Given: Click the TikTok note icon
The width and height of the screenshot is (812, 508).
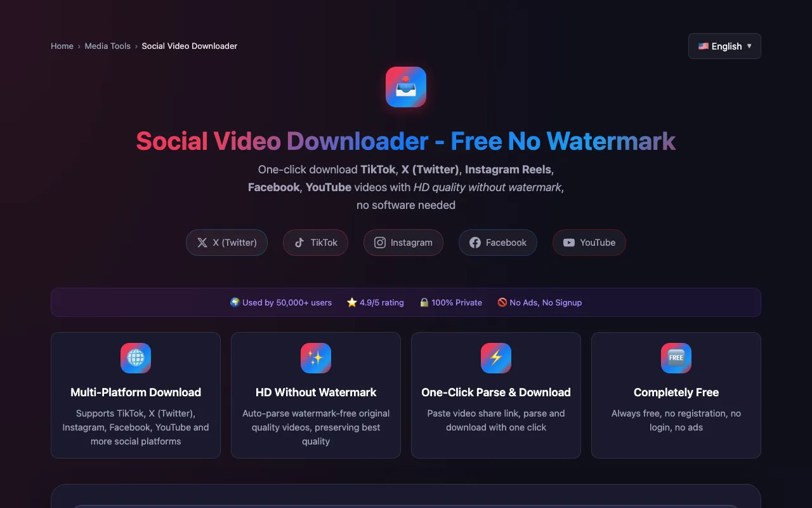Looking at the screenshot, I should [299, 243].
